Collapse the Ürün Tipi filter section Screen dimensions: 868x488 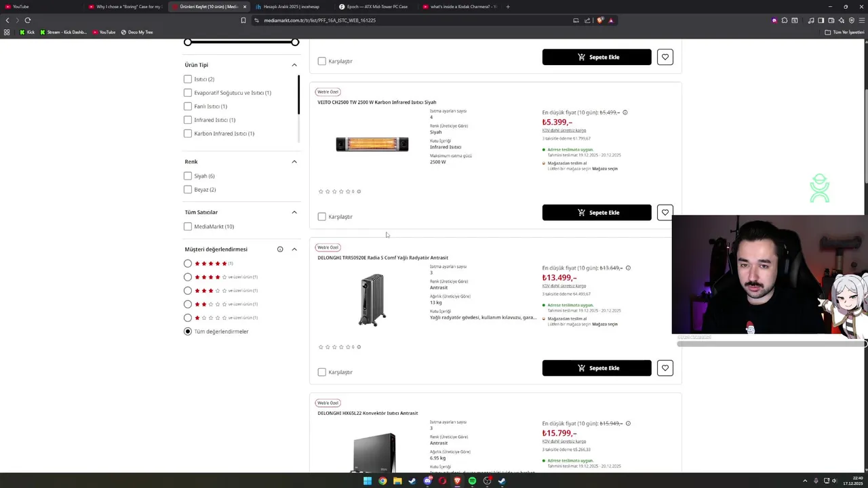pyautogui.click(x=294, y=65)
